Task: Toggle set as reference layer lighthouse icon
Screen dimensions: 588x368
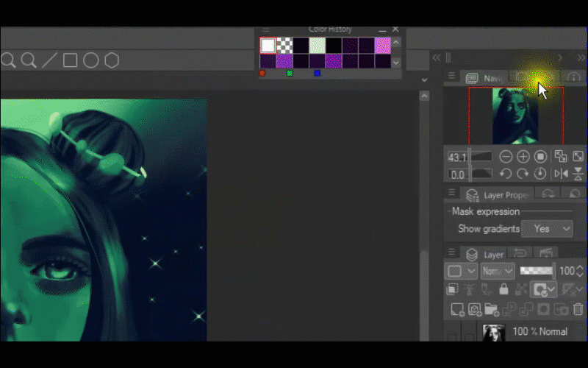Action: [x=469, y=289]
